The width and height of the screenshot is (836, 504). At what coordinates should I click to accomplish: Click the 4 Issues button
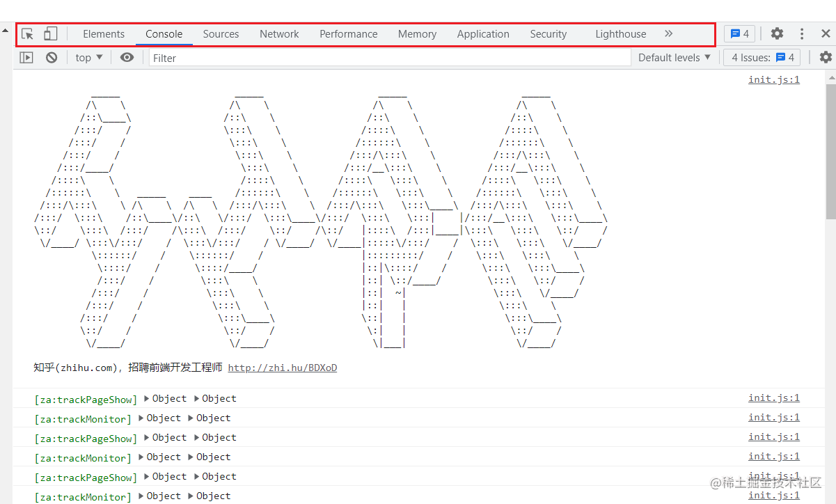tap(762, 58)
